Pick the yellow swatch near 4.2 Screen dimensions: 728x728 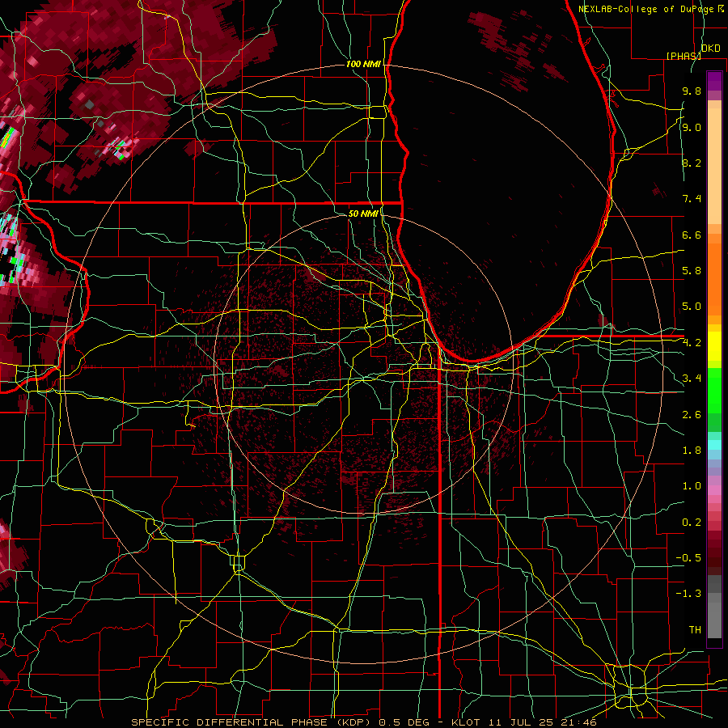click(714, 346)
